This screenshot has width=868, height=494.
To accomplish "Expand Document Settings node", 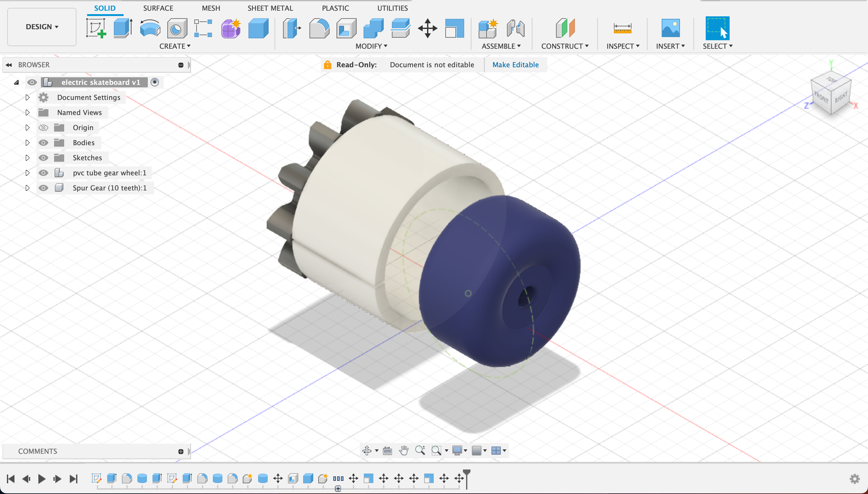I will (27, 97).
